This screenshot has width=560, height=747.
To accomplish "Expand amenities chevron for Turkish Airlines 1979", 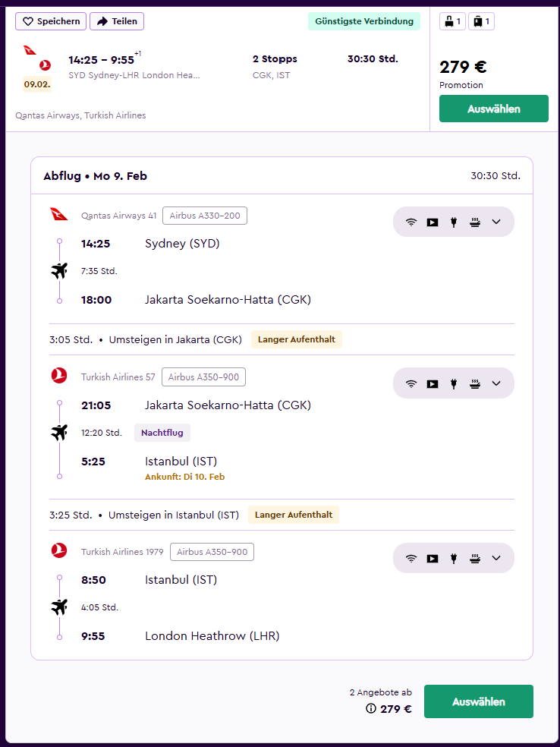I will [496, 558].
